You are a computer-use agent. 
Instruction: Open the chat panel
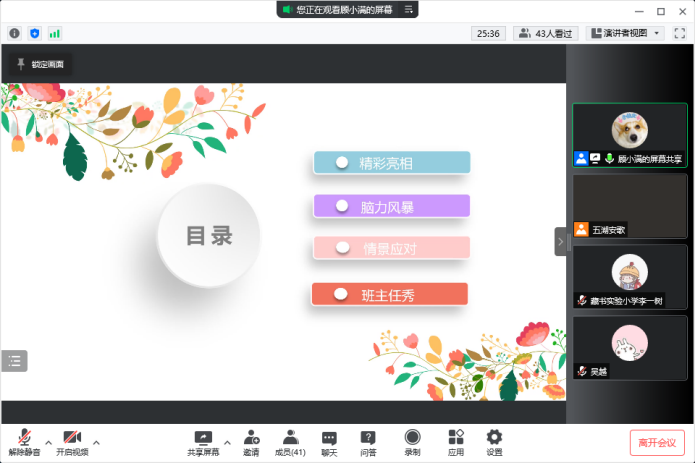(329, 443)
